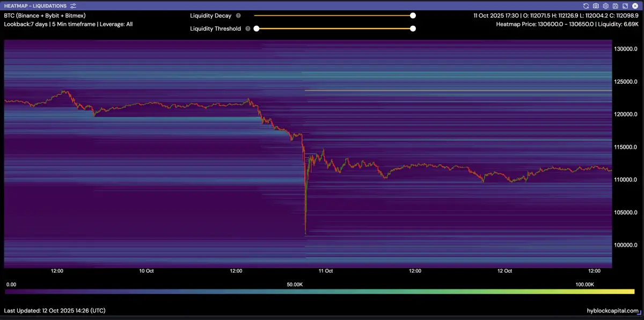This screenshot has width=644, height=320.
Task: Click the 11 Oct date axis label
Action: [326, 271]
